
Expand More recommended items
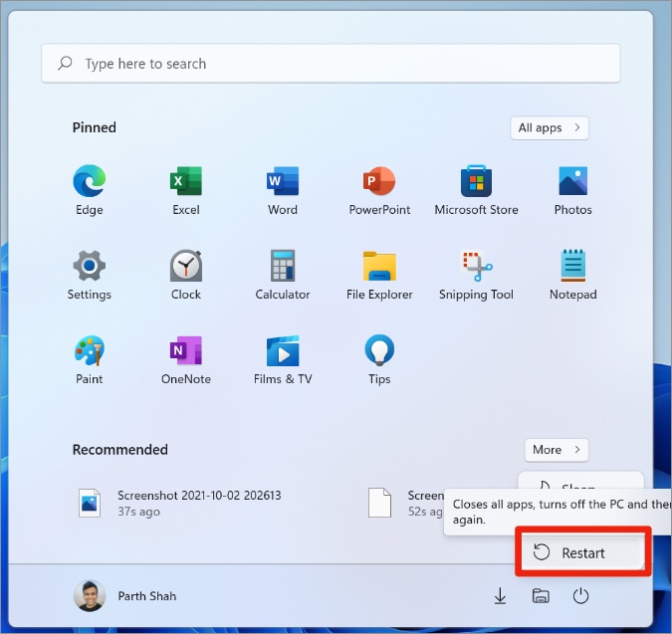point(557,450)
